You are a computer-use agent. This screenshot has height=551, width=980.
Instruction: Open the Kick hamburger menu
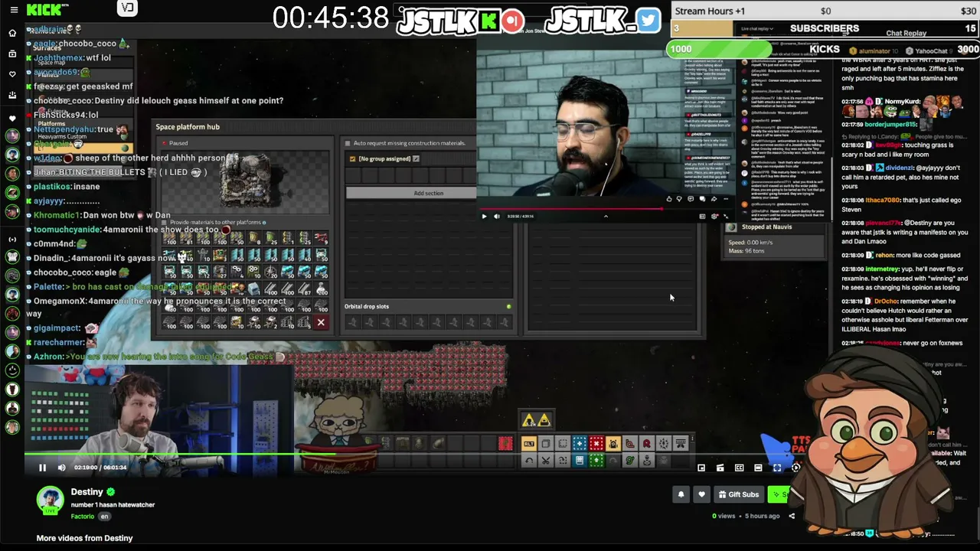pyautogui.click(x=12, y=10)
